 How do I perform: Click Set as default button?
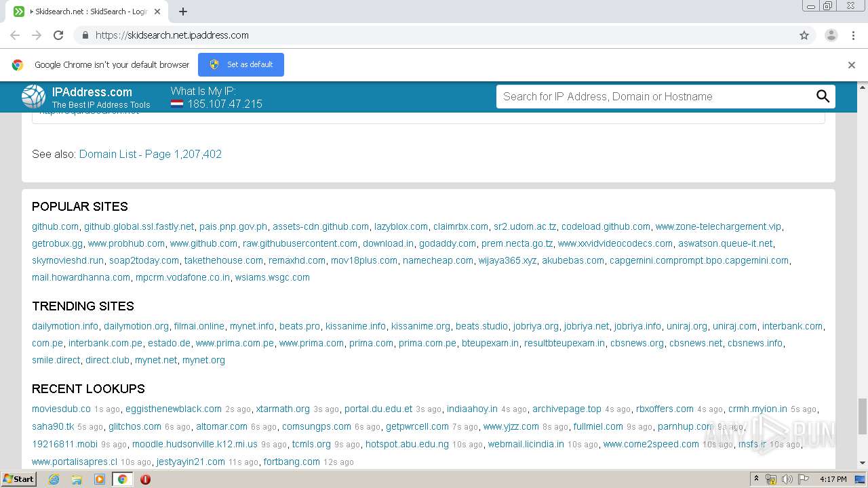(241, 64)
